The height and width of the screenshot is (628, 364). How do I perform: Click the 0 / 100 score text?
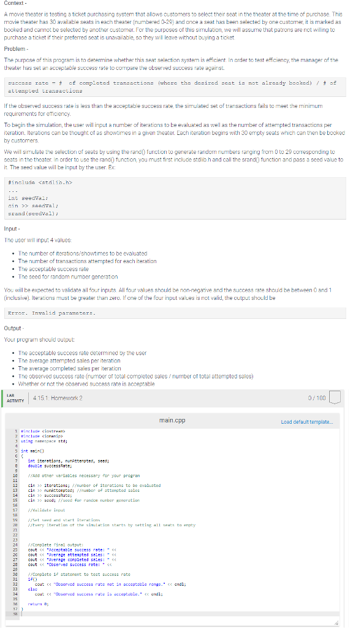317,397
